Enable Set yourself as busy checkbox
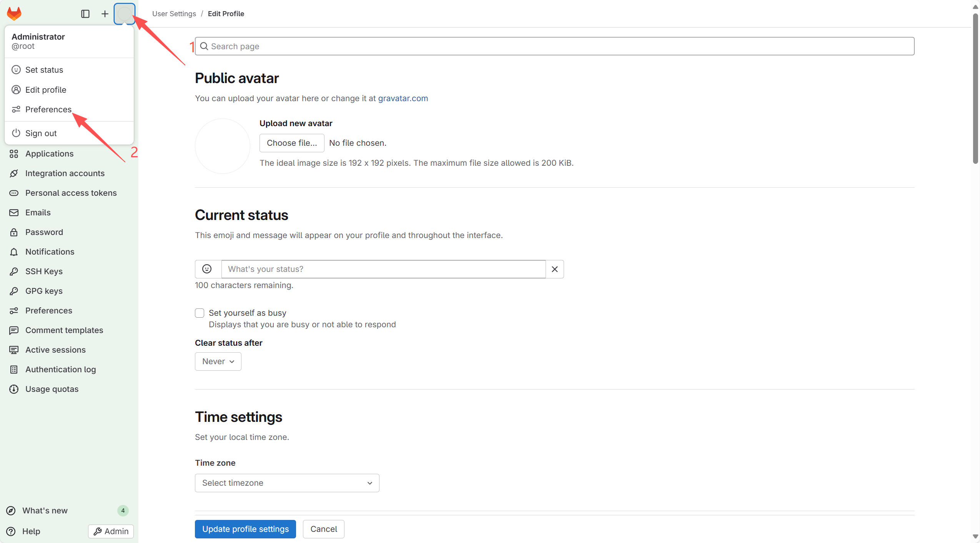This screenshot has height=543, width=980. click(x=200, y=313)
